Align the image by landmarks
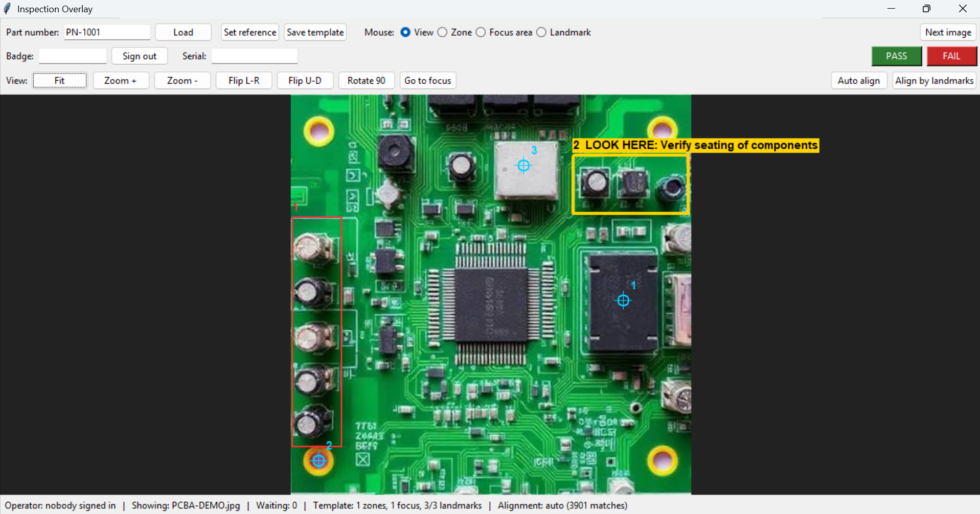Screen dimensions: 980x514 click(x=935, y=81)
